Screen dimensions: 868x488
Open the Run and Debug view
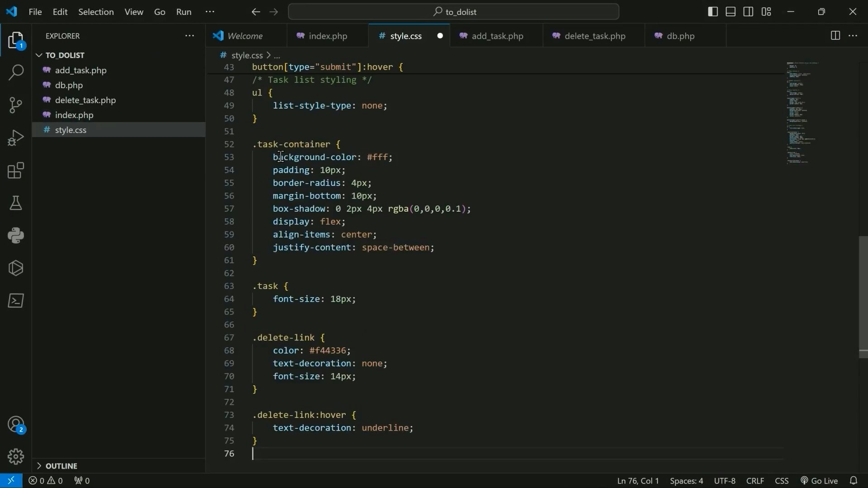click(x=16, y=137)
